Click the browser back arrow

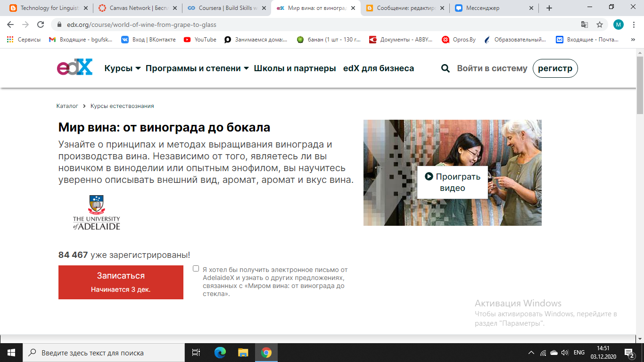(10, 25)
